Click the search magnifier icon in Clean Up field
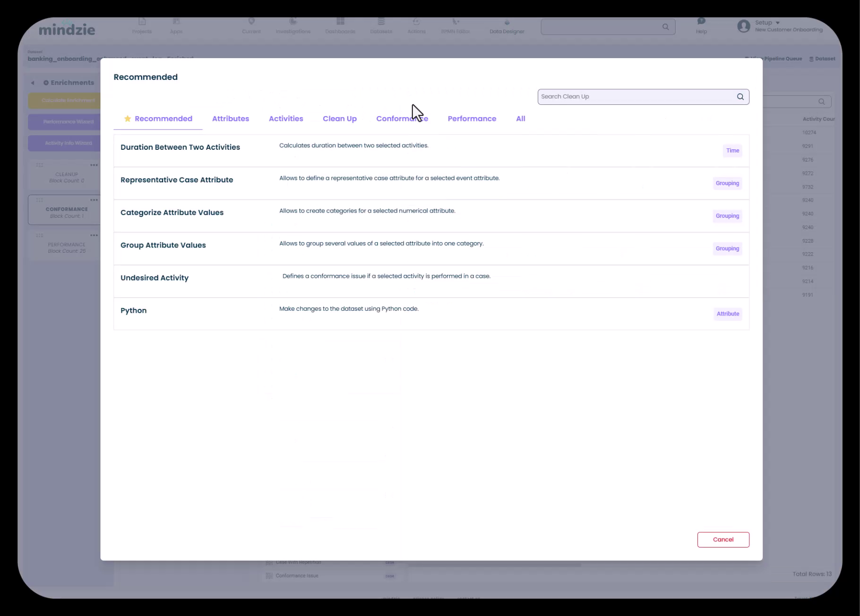This screenshot has height=616, width=860. pyautogui.click(x=740, y=97)
